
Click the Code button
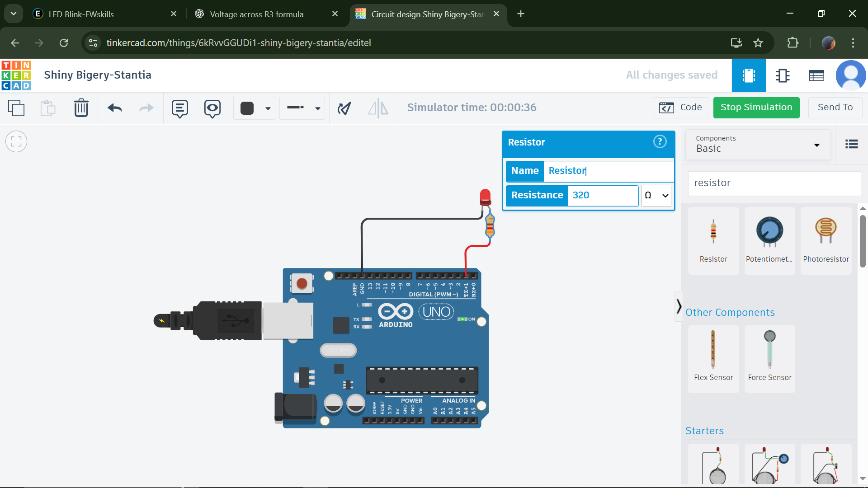coord(680,108)
